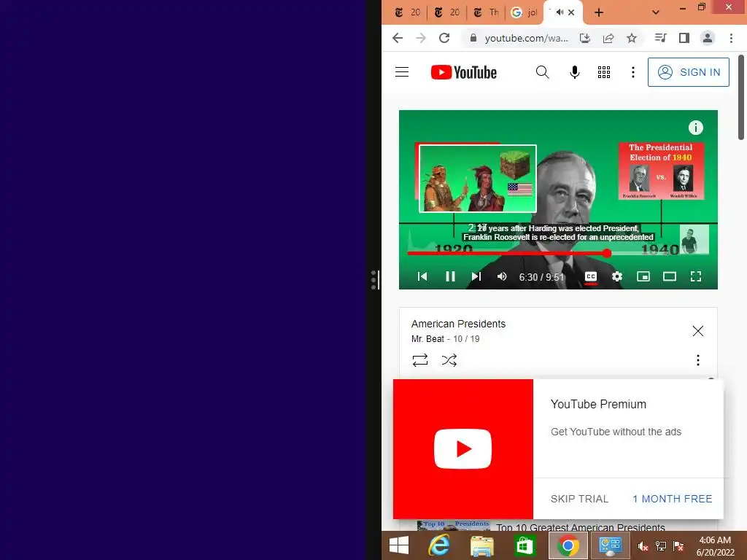Open the Presidential Election of 1940 card
The image size is (747, 560).
coord(661,171)
